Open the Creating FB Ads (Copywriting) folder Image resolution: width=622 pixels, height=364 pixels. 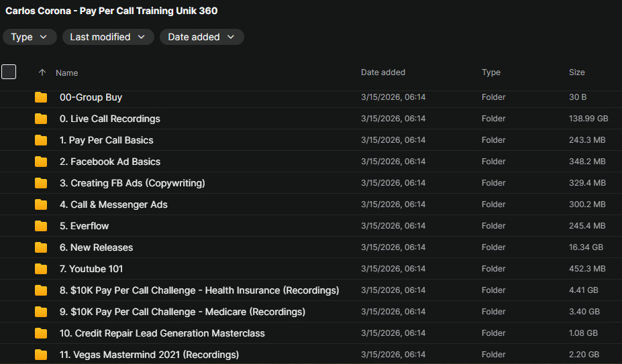132,183
